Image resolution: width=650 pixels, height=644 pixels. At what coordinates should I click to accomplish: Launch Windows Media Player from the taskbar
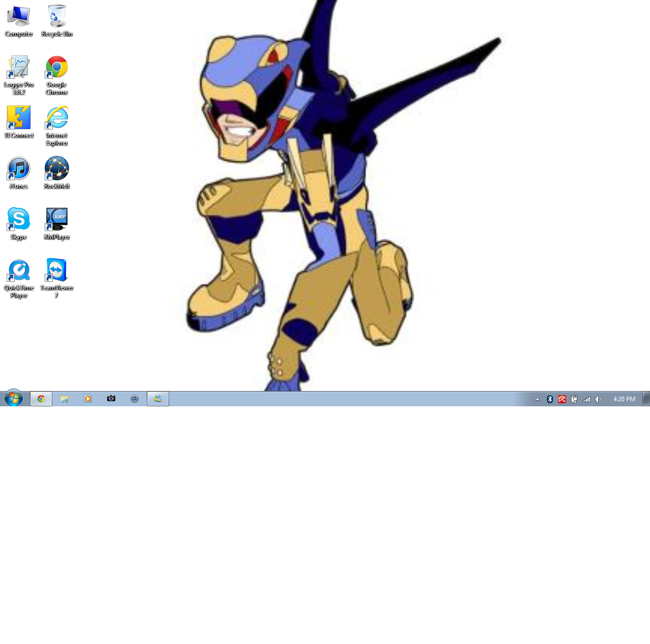tap(87, 399)
